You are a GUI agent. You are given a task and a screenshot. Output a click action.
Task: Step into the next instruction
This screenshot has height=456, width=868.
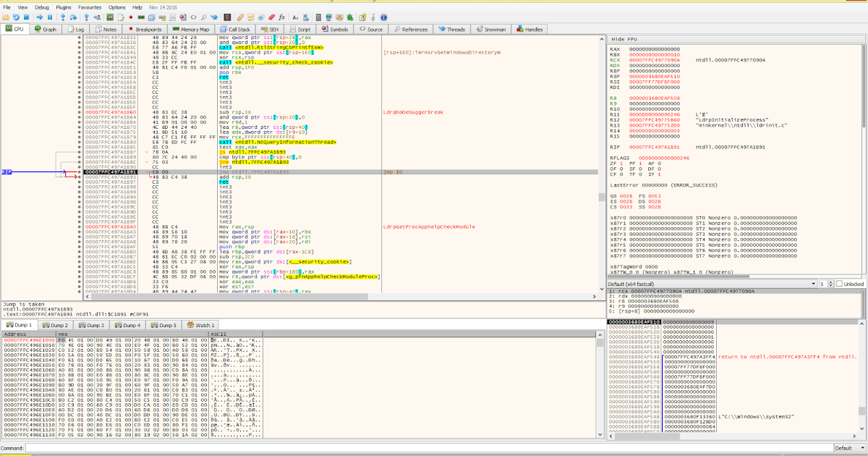[x=62, y=14]
